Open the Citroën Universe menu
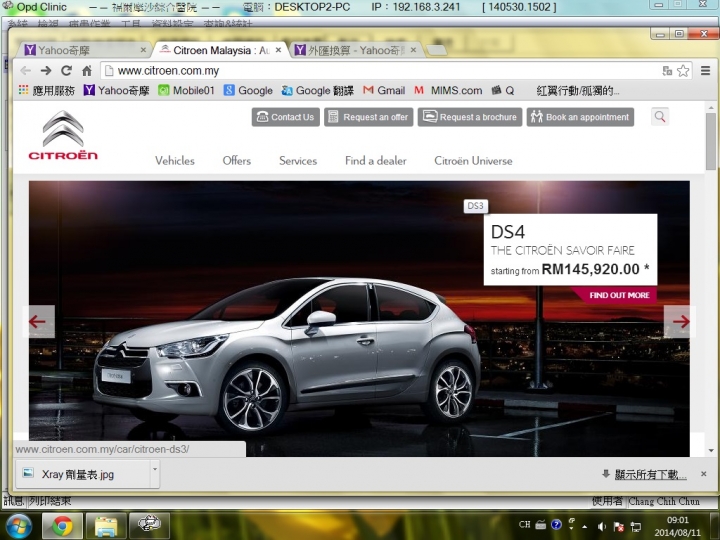The width and height of the screenshot is (720, 540). (x=473, y=161)
